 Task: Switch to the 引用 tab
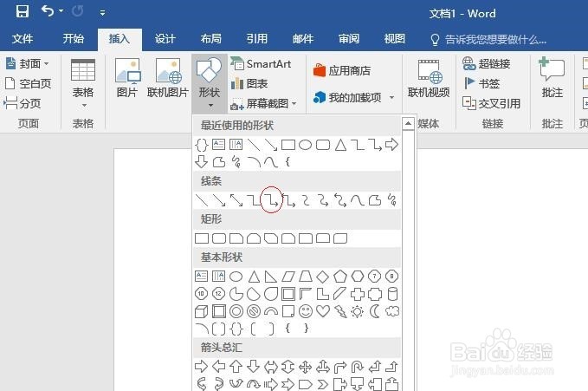(x=257, y=39)
